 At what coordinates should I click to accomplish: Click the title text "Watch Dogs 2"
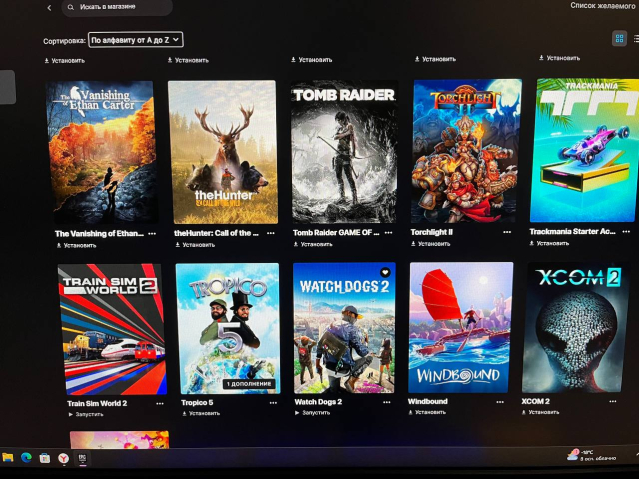click(x=318, y=402)
